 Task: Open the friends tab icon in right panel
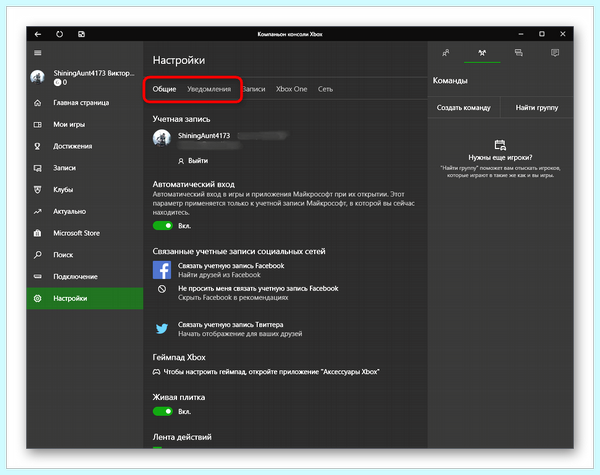click(446, 53)
